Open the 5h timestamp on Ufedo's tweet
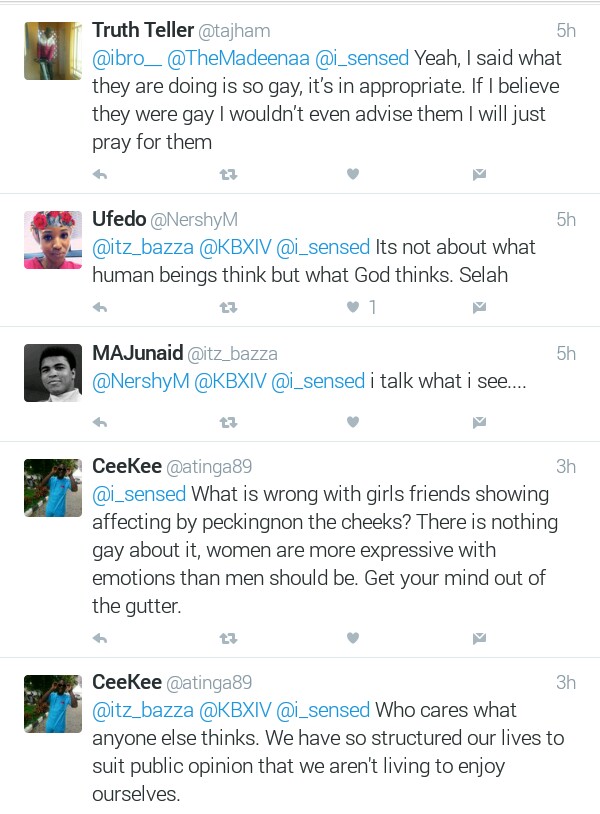Screen dimensions: 600x814 pos(566,220)
